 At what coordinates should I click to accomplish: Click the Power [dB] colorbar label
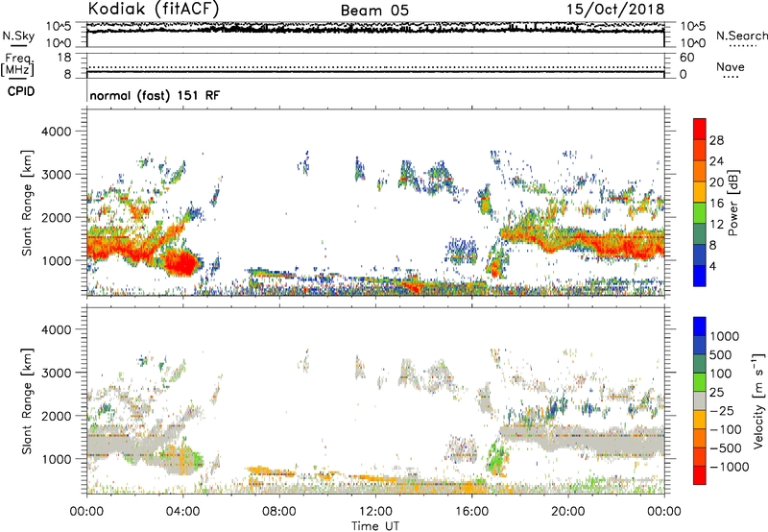tap(733, 203)
